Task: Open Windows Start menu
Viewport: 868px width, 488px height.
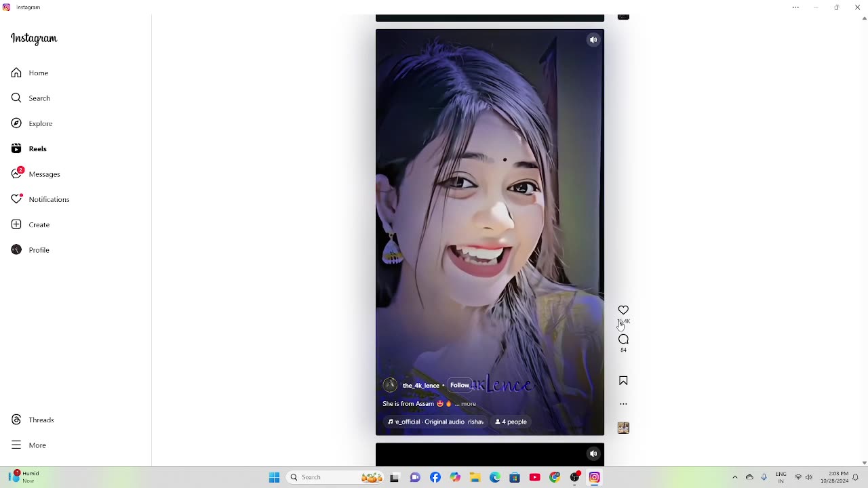Action: tap(274, 477)
